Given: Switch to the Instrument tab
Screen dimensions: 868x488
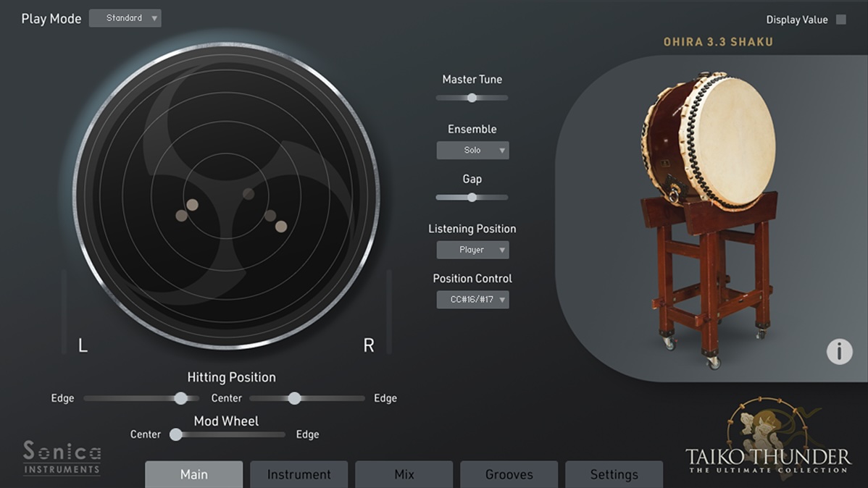Looking at the screenshot, I should [299, 474].
